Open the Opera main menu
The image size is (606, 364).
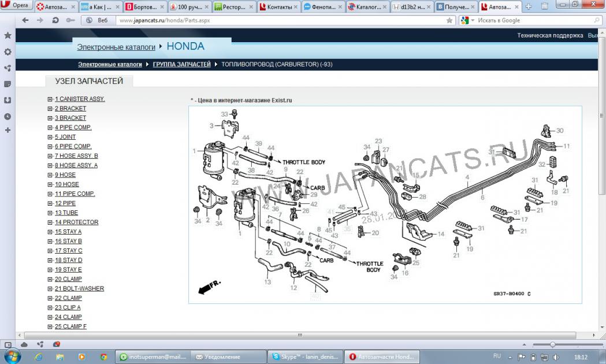tap(16, 5)
